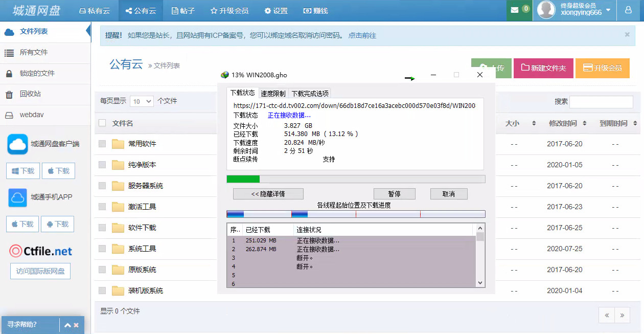Open the 赚钱 navigation tab

(315, 10)
